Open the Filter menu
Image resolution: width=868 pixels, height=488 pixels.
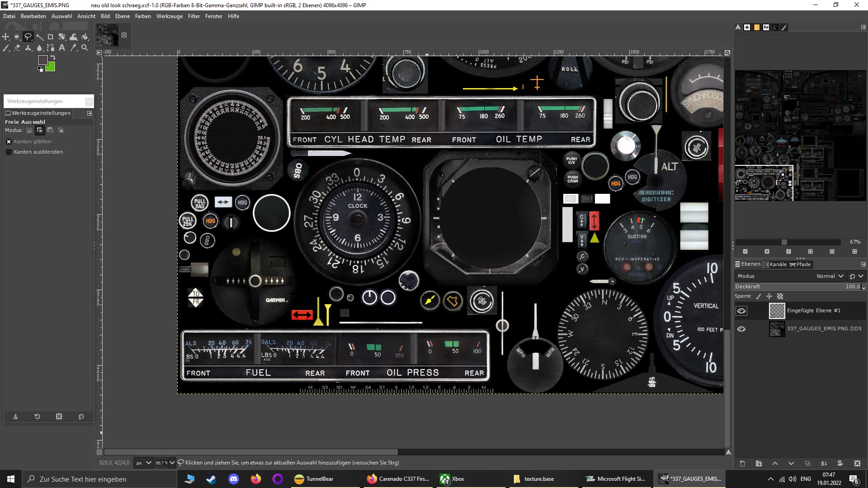point(193,16)
